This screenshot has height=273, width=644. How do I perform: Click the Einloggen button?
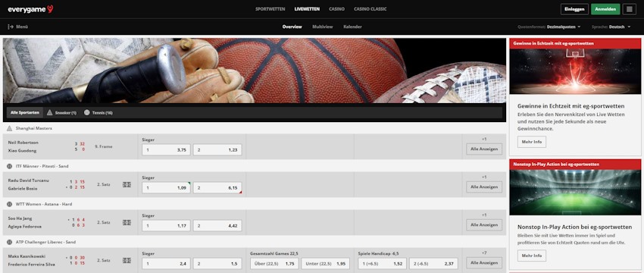(574, 9)
